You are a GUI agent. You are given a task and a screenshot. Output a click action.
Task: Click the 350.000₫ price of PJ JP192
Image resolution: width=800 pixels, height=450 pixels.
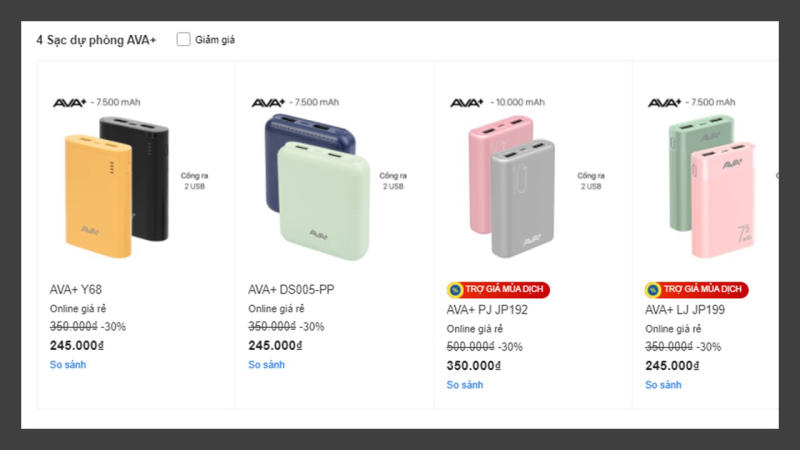pos(473,366)
